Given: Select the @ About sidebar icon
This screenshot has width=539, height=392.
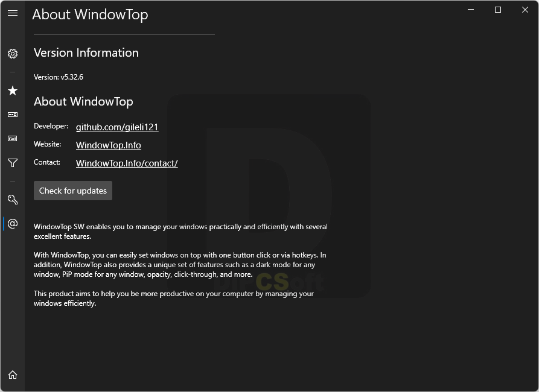Looking at the screenshot, I should (x=13, y=224).
